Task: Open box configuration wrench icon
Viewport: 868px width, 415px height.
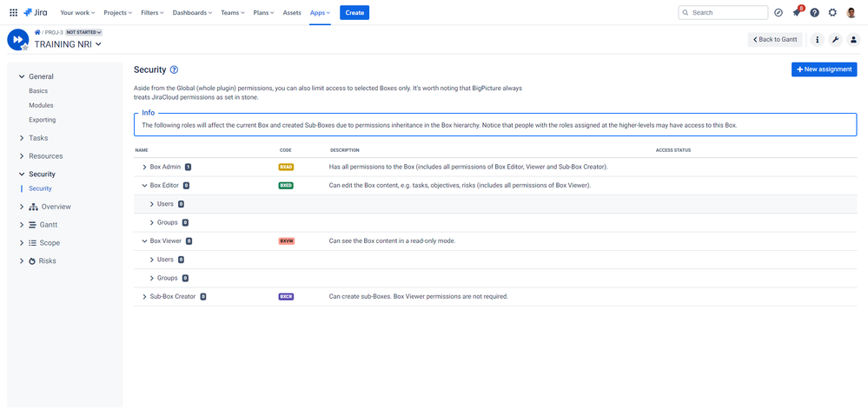Action: pos(835,39)
